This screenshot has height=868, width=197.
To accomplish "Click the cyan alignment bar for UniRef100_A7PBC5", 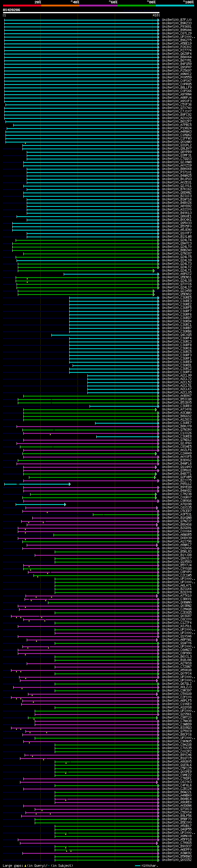I will click(x=86, y=125).
